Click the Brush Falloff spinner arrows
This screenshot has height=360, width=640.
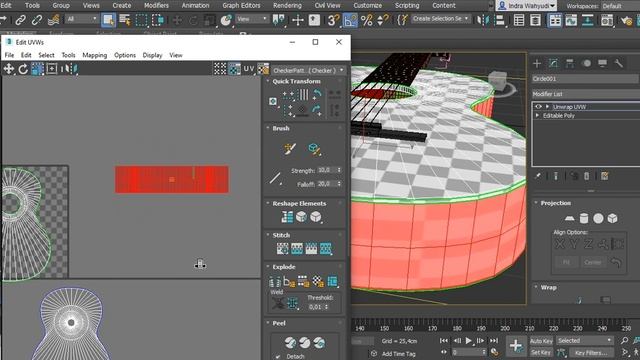[339, 184]
